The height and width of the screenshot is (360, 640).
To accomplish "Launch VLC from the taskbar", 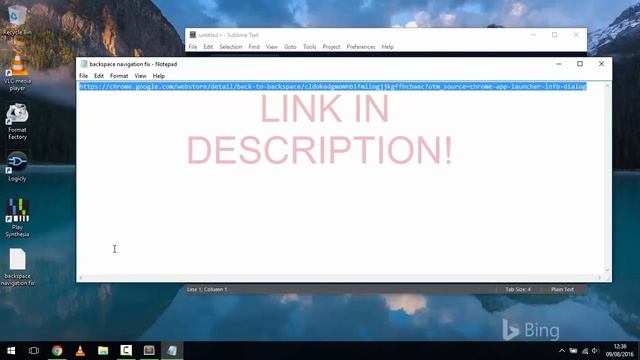I will [x=80, y=351].
